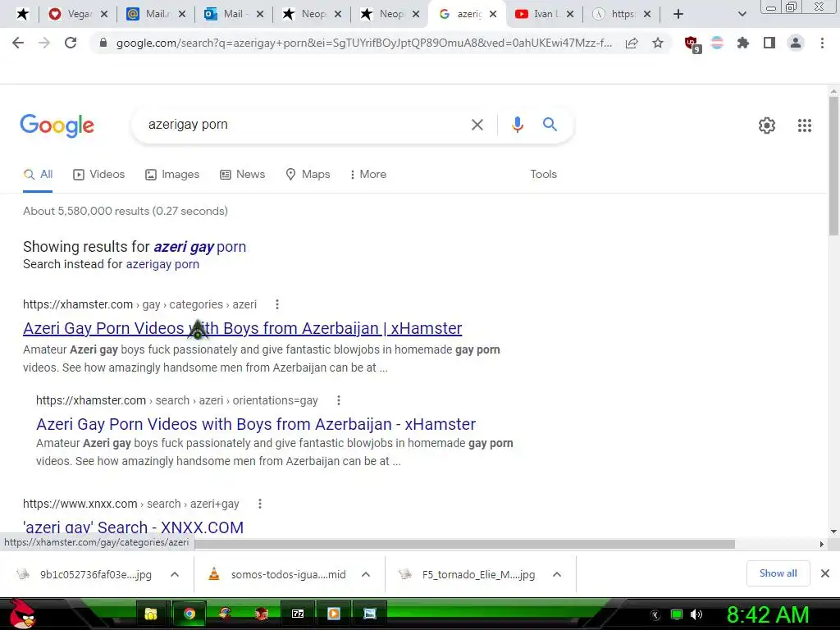The height and width of the screenshot is (630, 840).
Task: Expand options for the 9b1c052736faf03e jpg download
Action: coord(175,574)
